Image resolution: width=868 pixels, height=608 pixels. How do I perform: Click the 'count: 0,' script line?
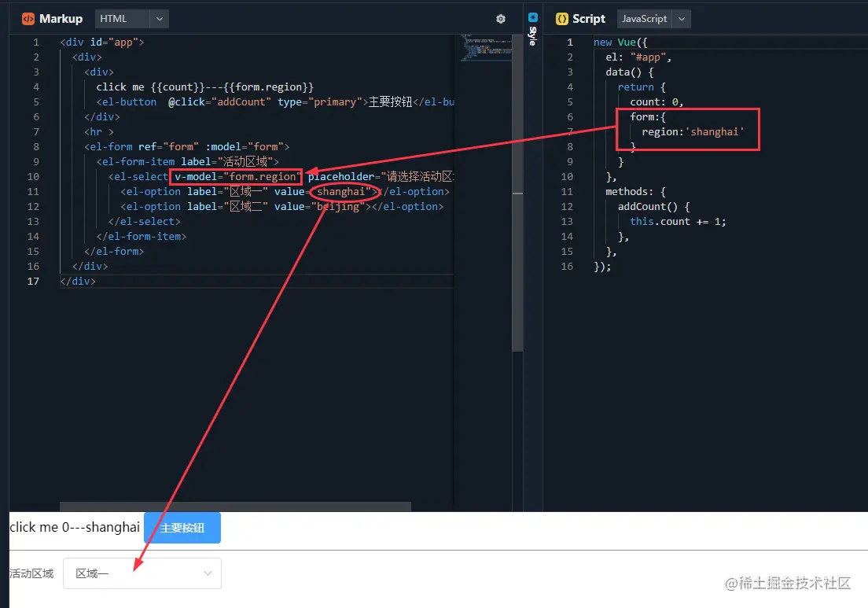657,102
